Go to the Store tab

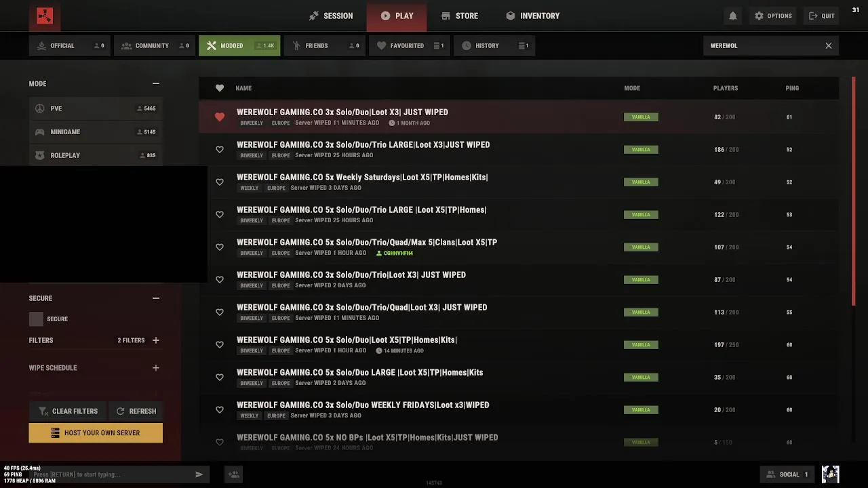460,16
